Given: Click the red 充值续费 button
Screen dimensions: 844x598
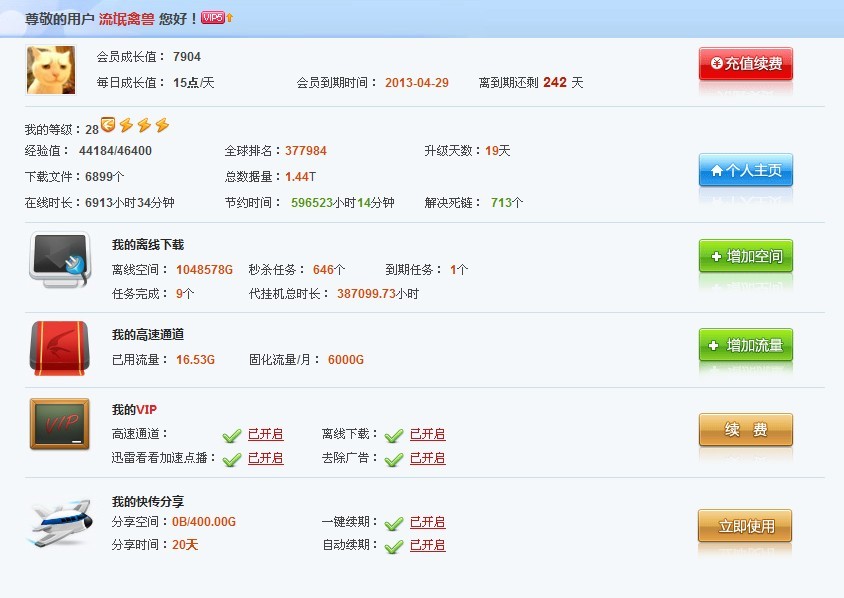Looking at the screenshot, I should (745, 64).
